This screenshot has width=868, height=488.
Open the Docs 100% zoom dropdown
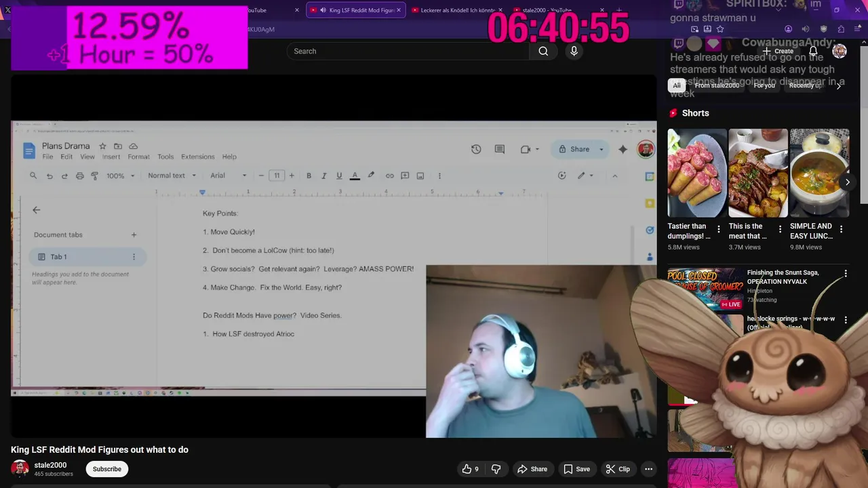tap(119, 176)
